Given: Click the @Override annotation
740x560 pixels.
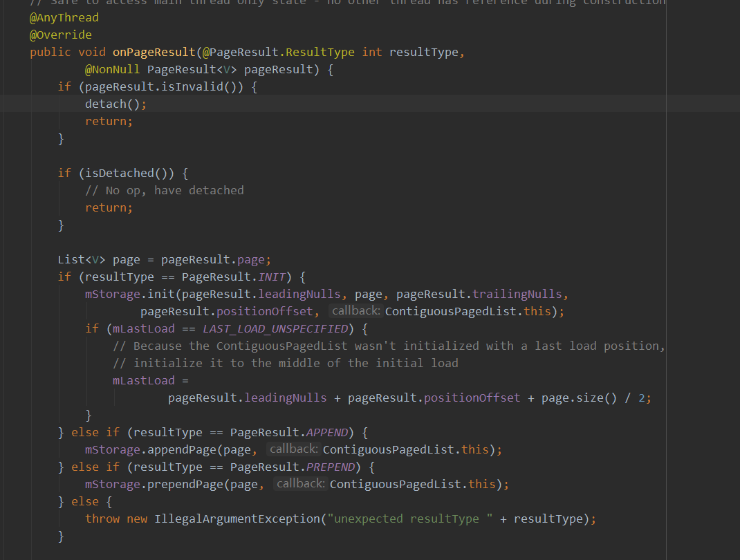Looking at the screenshot, I should 60,35.
